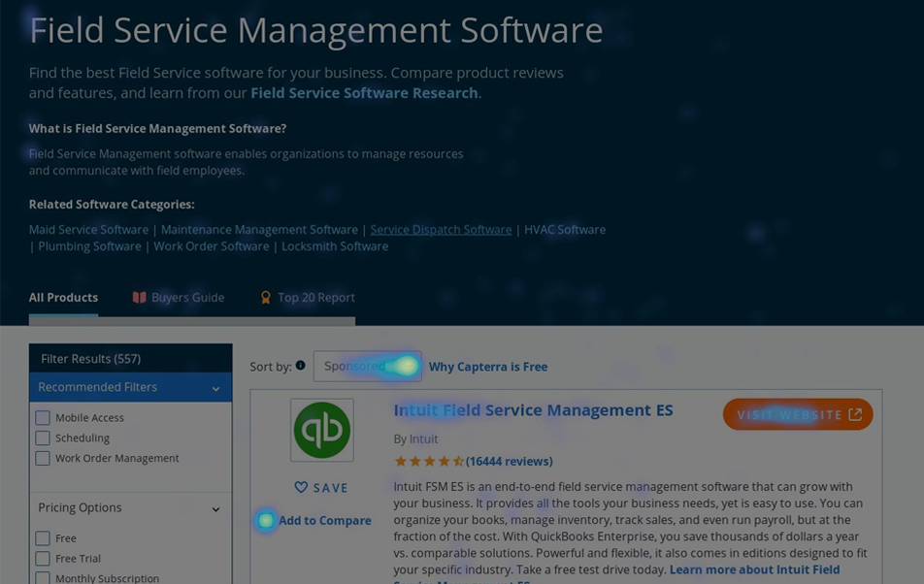Click the Top 20 Report award icon

point(266,297)
